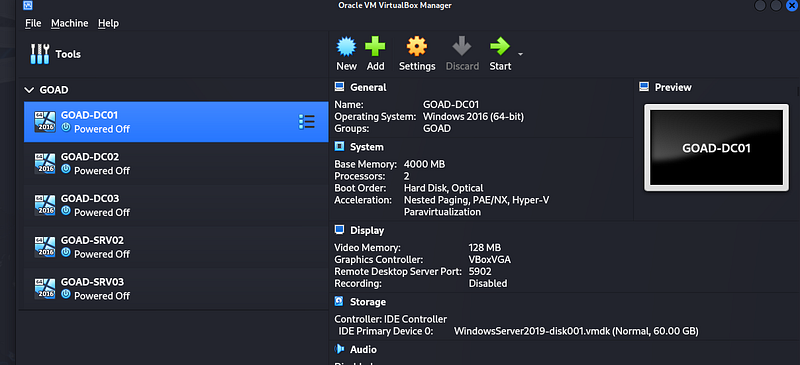Click the Tools label in sidebar
This screenshot has width=800, height=365.
(68, 54)
